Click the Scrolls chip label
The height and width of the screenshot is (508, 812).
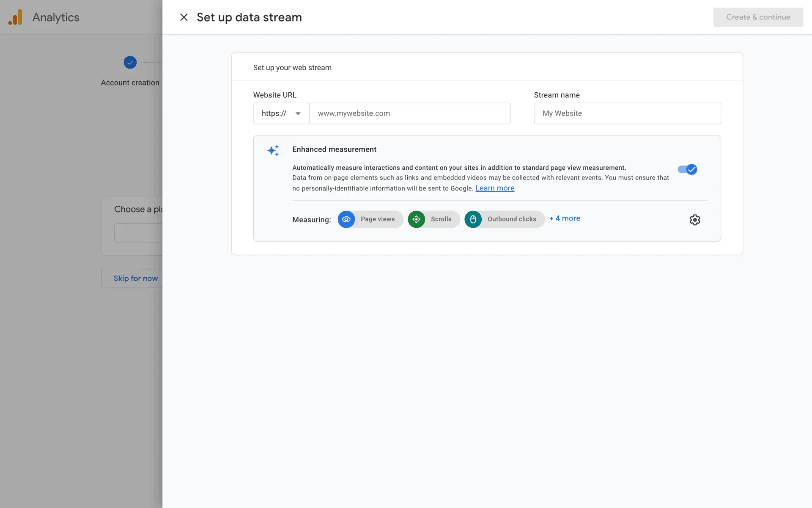441,219
